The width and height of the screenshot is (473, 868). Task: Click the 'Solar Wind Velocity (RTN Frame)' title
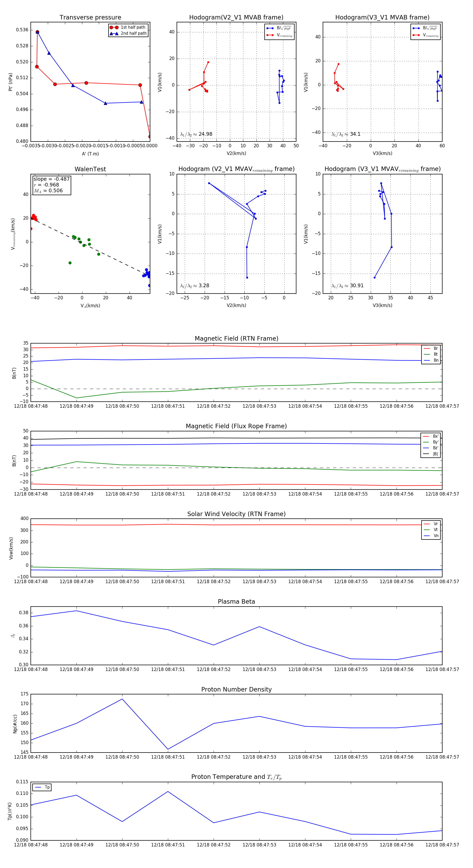(x=236, y=514)
